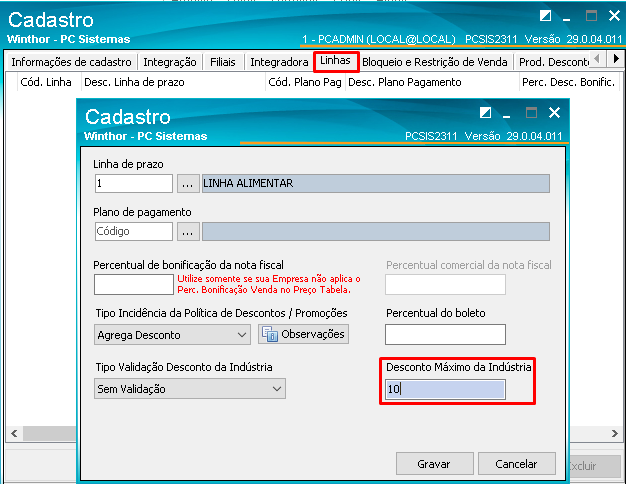
Task: Click the Linha de prazo code field
Action: coord(134,183)
